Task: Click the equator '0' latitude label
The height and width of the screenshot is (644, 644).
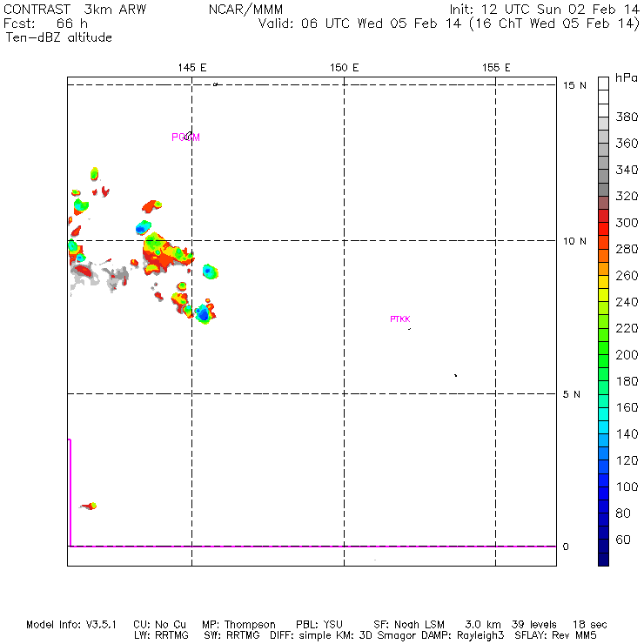Action: pyautogui.click(x=566, y=547)
